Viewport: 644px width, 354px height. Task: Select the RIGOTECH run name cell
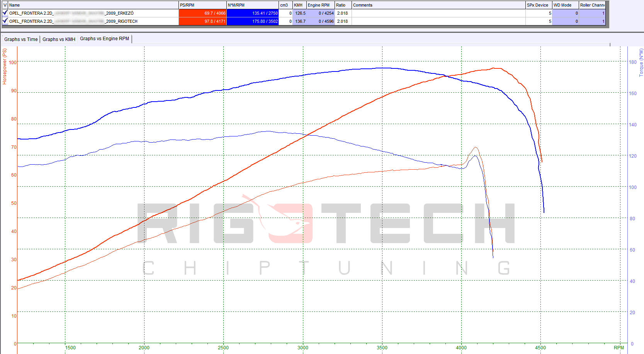93,21
